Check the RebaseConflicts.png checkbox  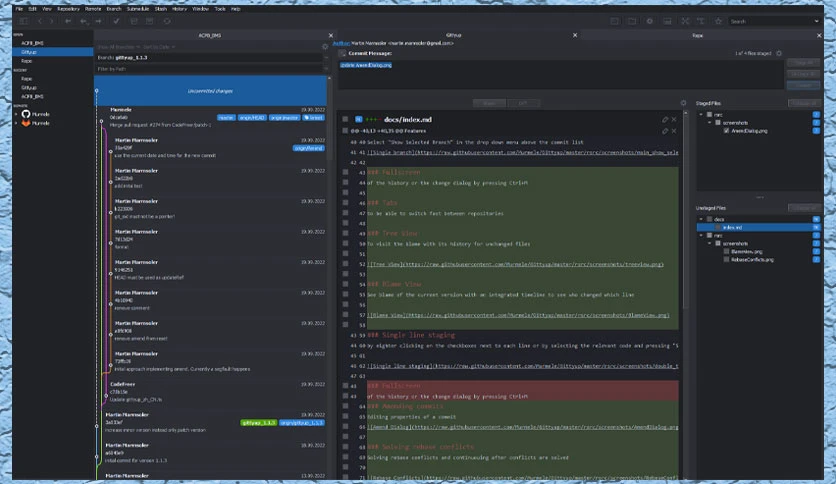point(726,260)
